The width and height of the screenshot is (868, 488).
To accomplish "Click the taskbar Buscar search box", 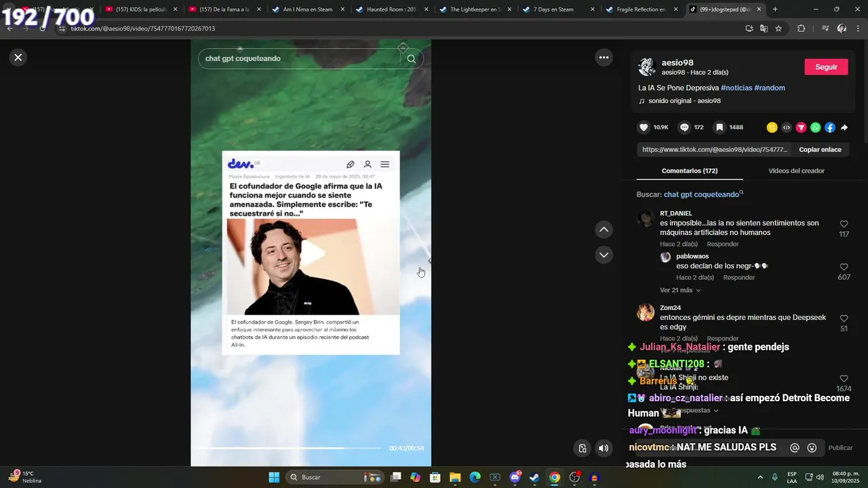I will click(x=336, y=477).
